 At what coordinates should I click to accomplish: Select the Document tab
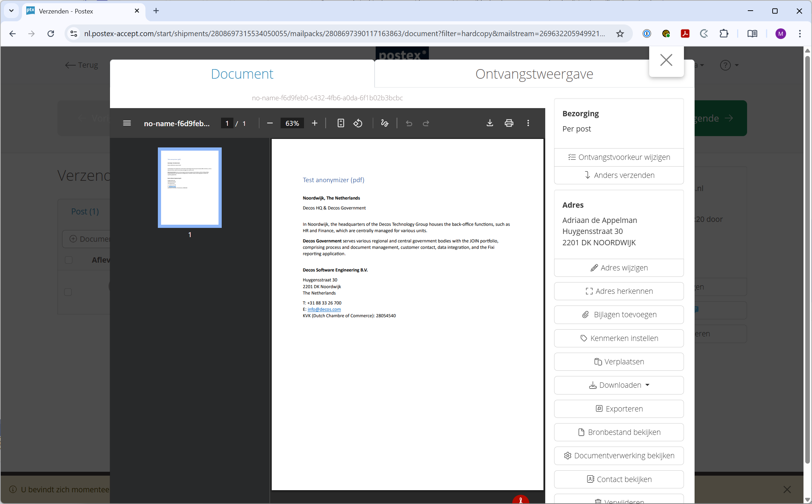[242, 74]
